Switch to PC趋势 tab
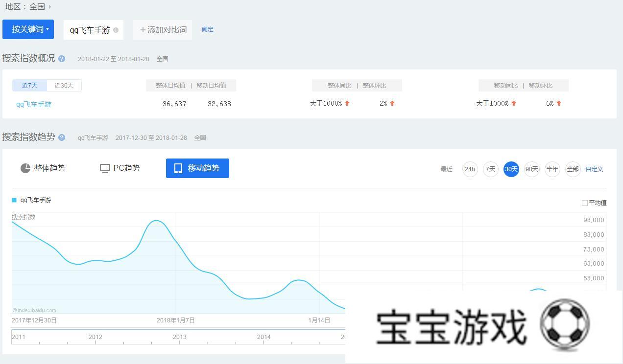Screen dimensions: 623x364 point(120,168)
